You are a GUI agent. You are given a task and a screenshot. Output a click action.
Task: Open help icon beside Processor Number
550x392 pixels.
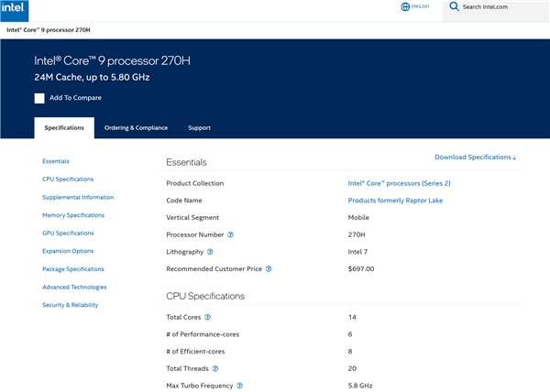[230, 234]
